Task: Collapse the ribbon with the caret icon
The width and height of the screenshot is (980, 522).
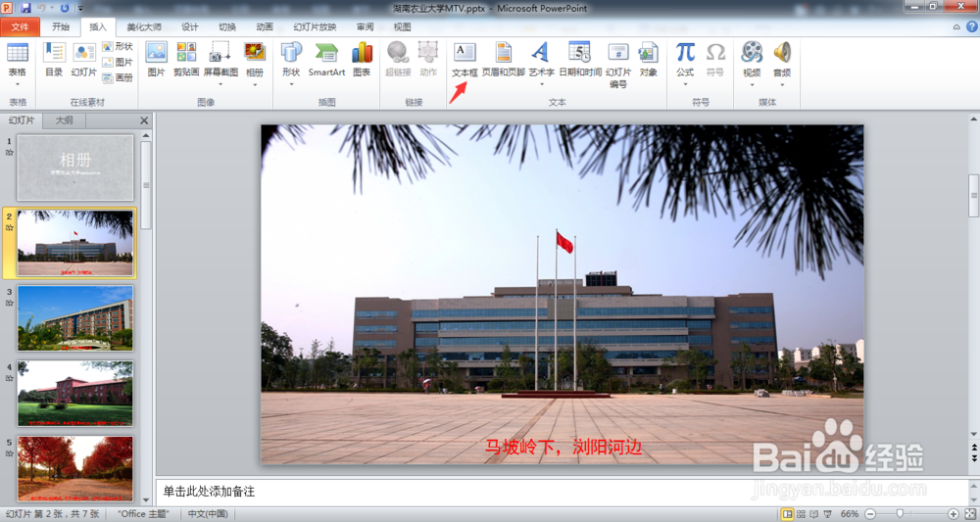Action: tap(956, 26)
